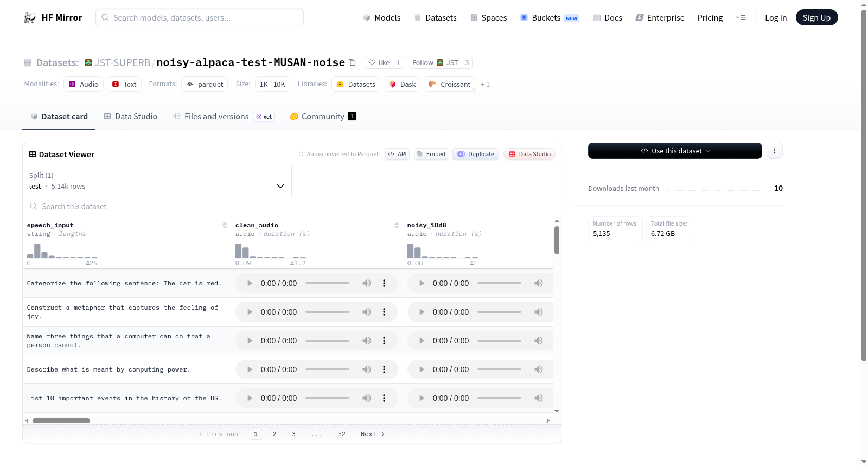868x467 pixels.
Task: Click the Duplicate button
Action: tap(476, 154)
